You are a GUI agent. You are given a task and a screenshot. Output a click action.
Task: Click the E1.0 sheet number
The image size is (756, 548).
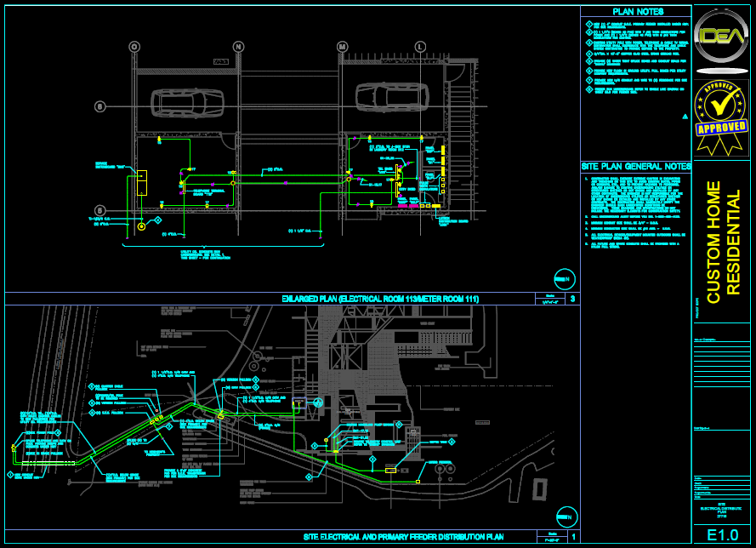722,535
